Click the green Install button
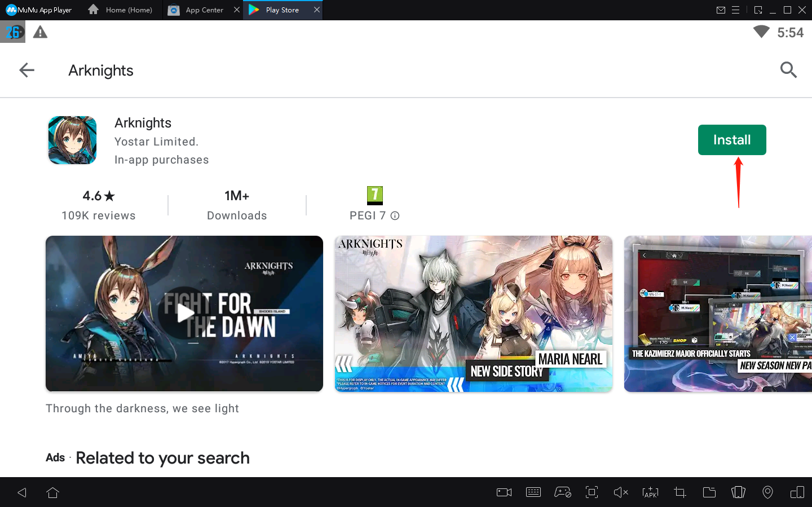The width and height of the screenshot is (812, 507). (732, 140)
